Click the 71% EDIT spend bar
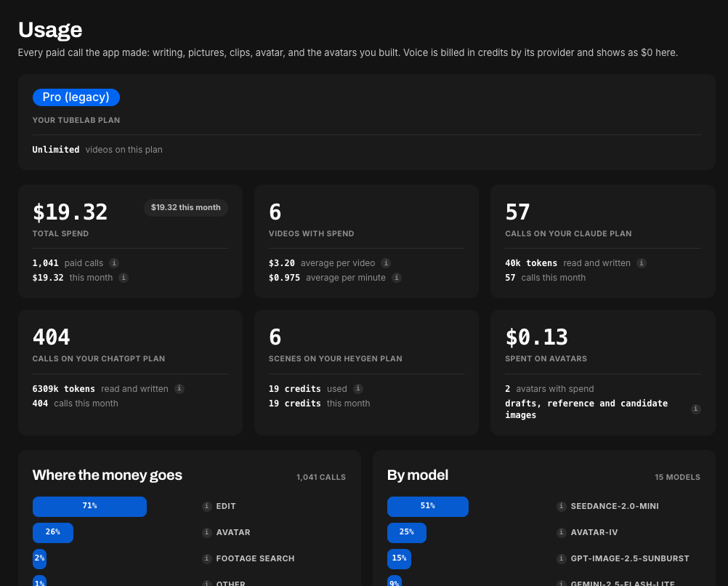This screenshot has height=586, width=728. click(89, 506)
